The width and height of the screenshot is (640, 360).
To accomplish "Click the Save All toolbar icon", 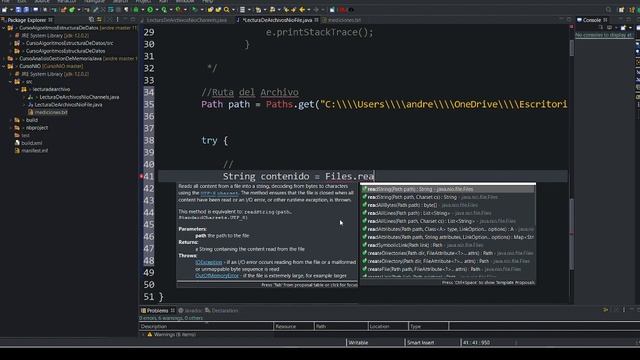I will (x=26, y=9).
